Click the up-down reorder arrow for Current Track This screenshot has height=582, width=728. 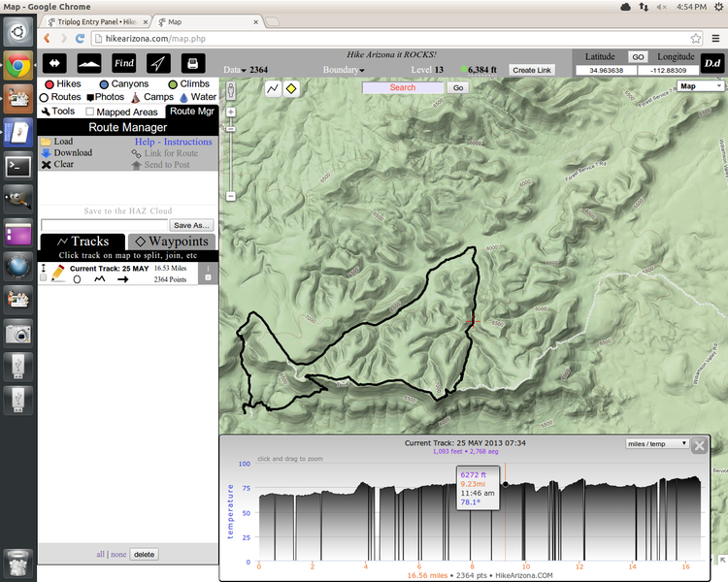pos(43,268)
